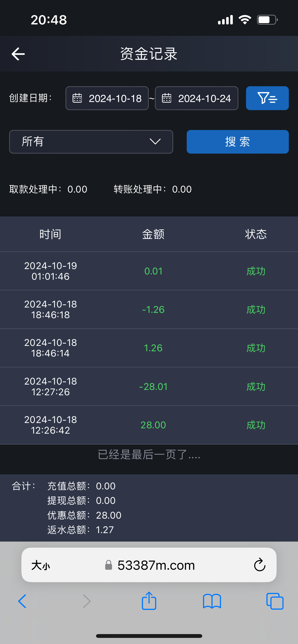Click the 时间 column header

coord(50,234)
